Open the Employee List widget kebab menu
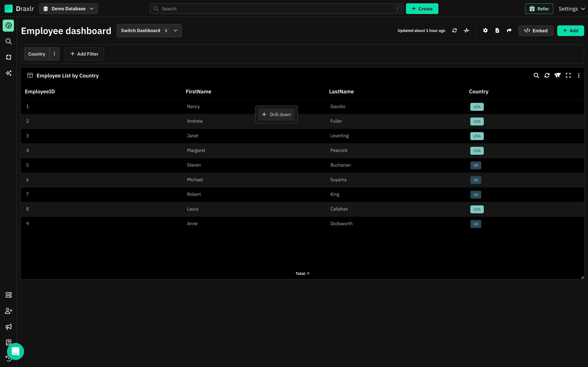Screen dimensions: 588x367 point(579,76)
